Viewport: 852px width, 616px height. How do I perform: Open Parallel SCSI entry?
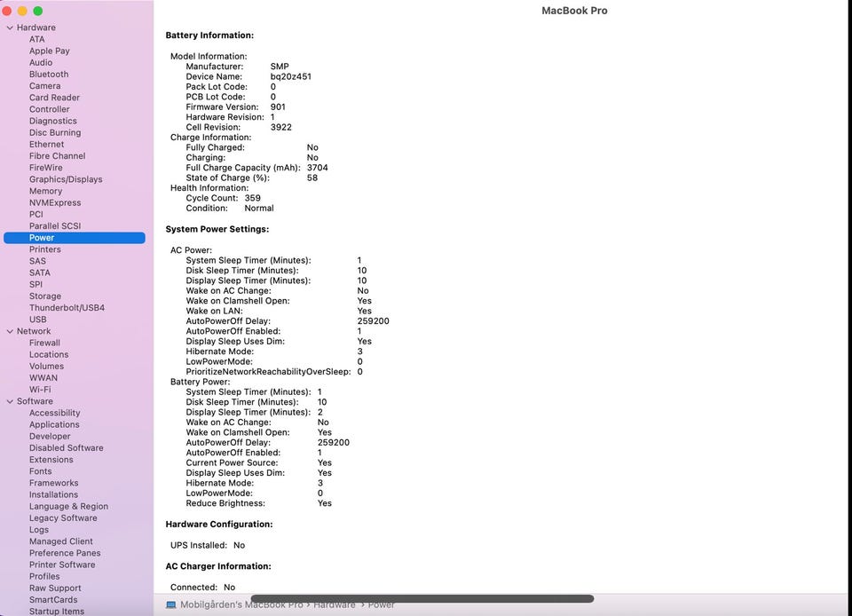[x=55, y=226]
